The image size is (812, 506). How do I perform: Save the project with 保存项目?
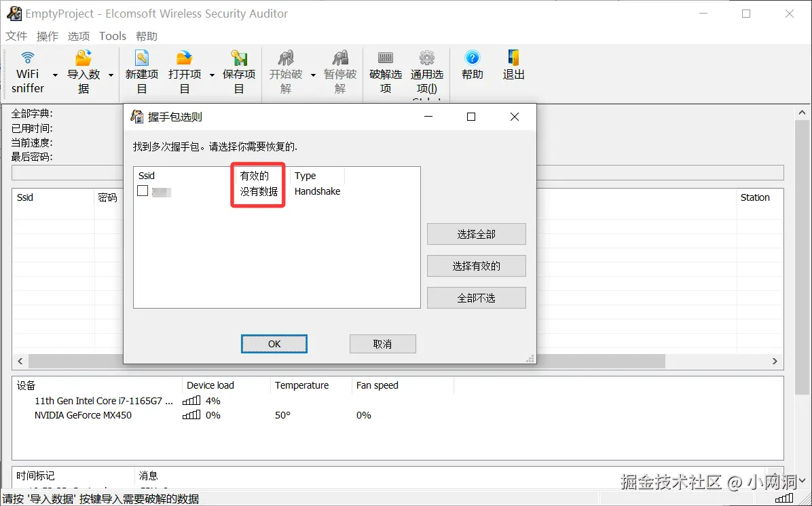(239, 72)
